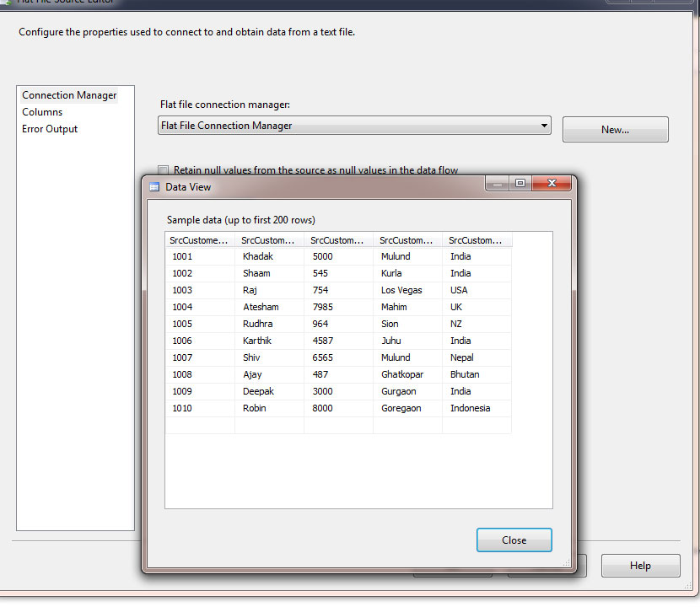Image resolution: width=700 pixels, height=607 pixels.
Task: Close the Data View window
Action: pos(551,183)
